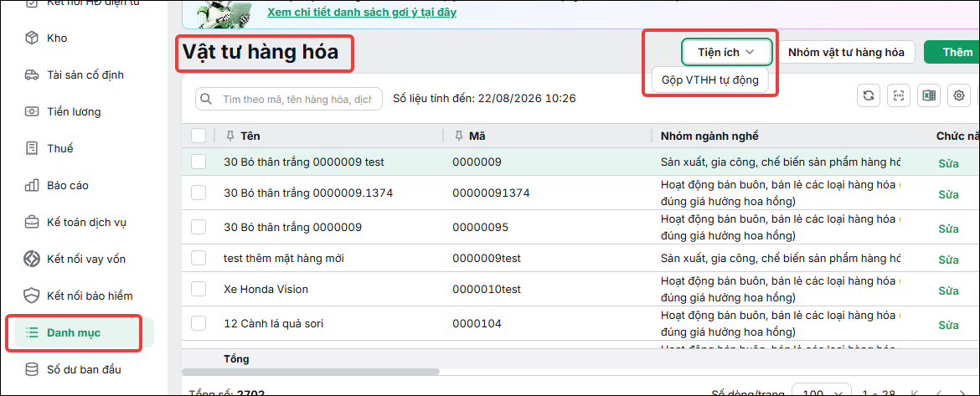Check the row for Xe Honda Vision
The width and height of the screenshot is (980, 396).
(199, 289)
